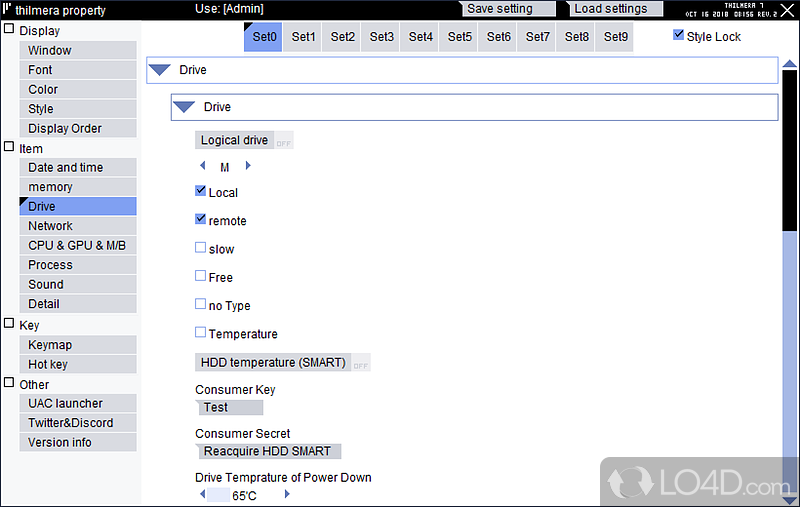Switch to the Set4 tab
The width and height of the screenshot is (800, 507).
[420, 37]
